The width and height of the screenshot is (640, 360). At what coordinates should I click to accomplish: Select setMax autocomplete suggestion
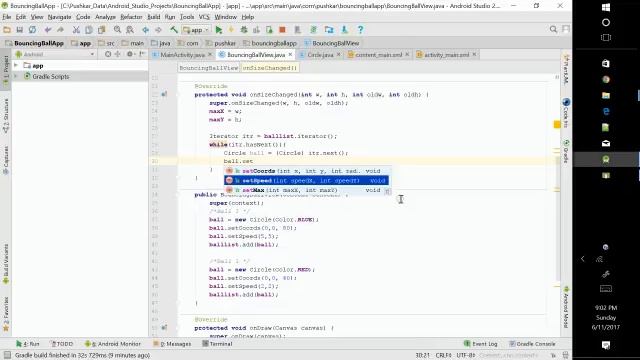tap(306, 190)
